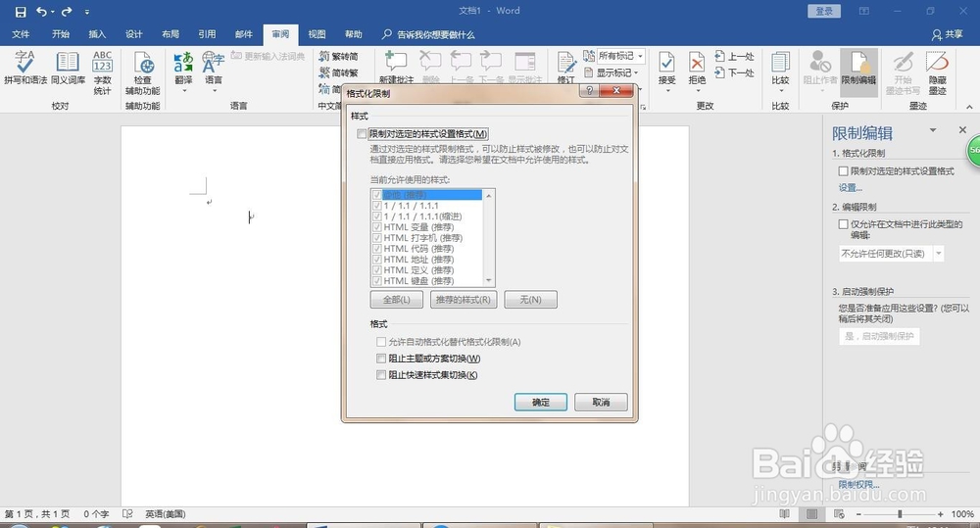Click the 取消 (Cancel) button
This screenshot has height=528, width=980.
601,402
